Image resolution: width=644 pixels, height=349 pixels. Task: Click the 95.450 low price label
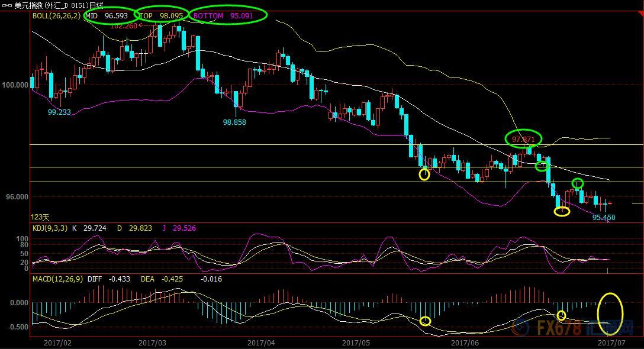pos(604,217)
